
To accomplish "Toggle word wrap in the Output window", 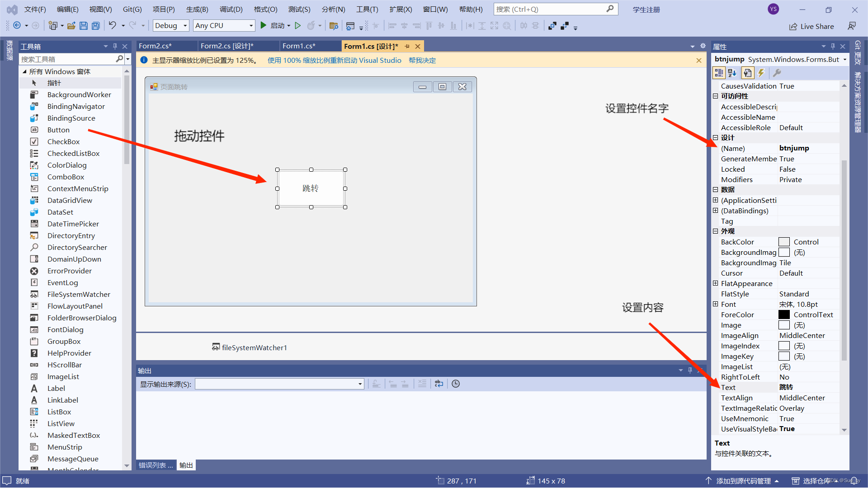I will pyautogui.click(x=439, y=383).
